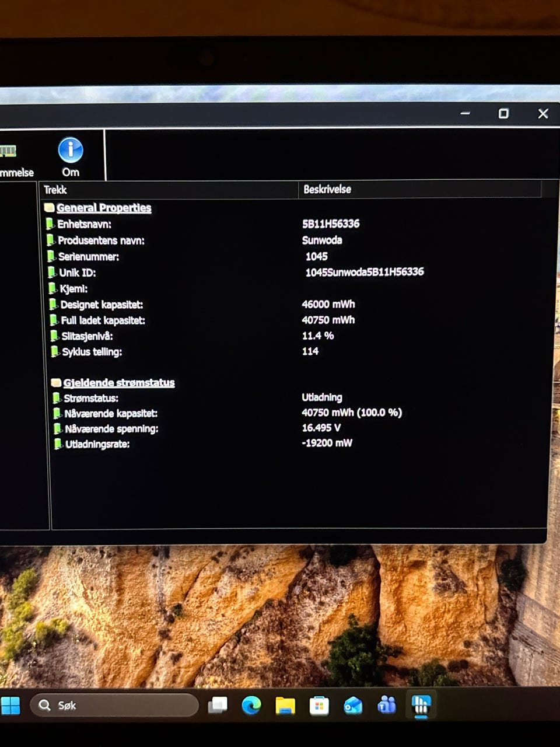This screenshot has height=747, width=560.
Task: Click the -19200 mW value
Action: click(327, 443)
